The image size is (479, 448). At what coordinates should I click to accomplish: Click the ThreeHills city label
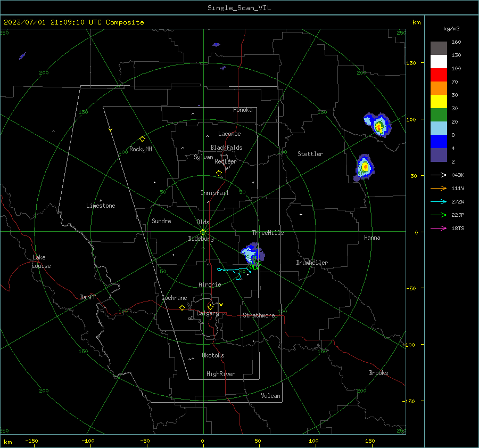268,233
